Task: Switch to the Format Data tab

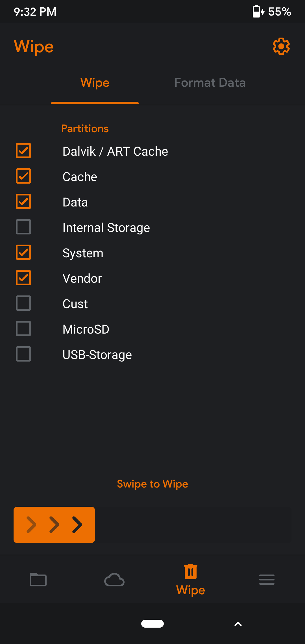Action: click(210, 83)
